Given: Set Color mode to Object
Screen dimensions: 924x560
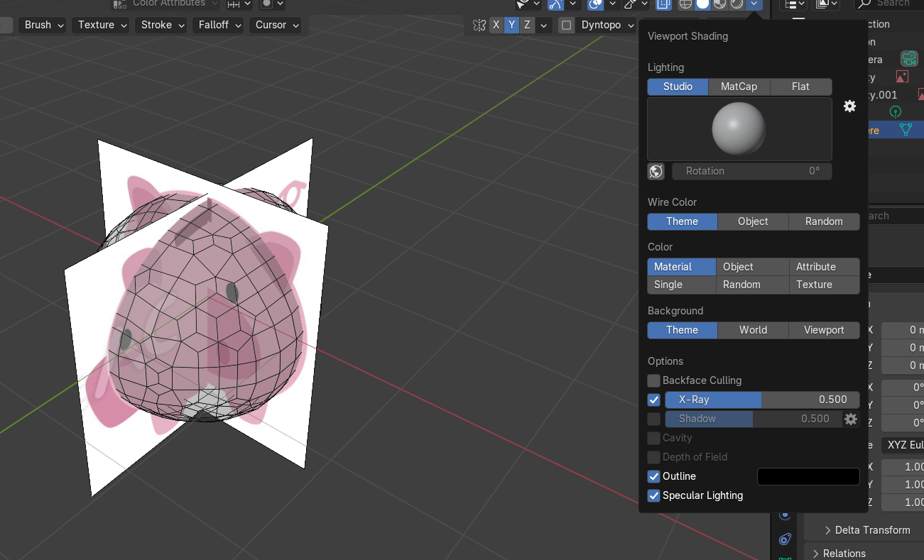Looking at the screenshot, I should 753,267.
